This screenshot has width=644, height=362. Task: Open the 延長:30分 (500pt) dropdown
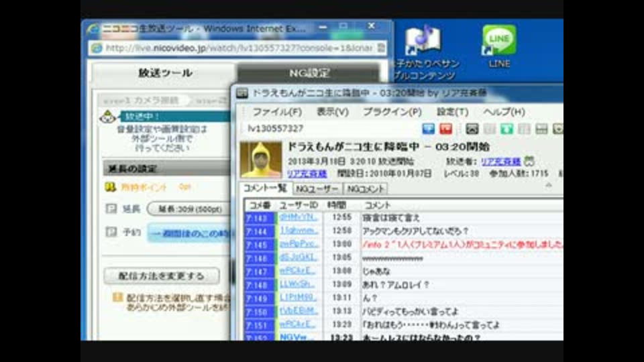[188, 209]
